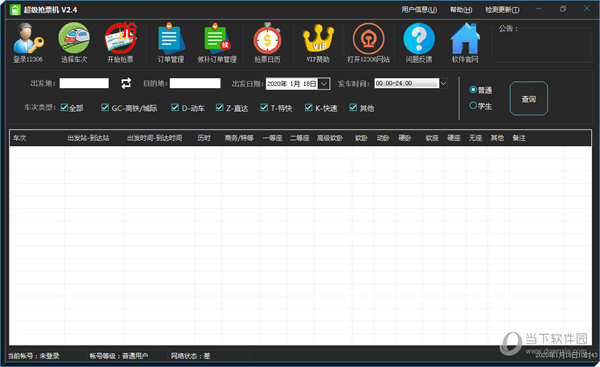Restore the window size
600x367 pixels.
[x=563, y=9]
